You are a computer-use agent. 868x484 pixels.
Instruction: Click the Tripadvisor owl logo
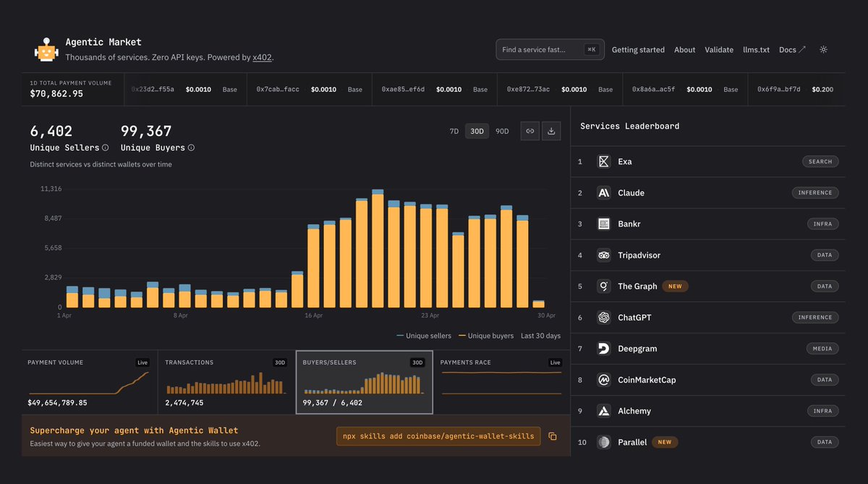pyautogui.click(x=604, y=255)
